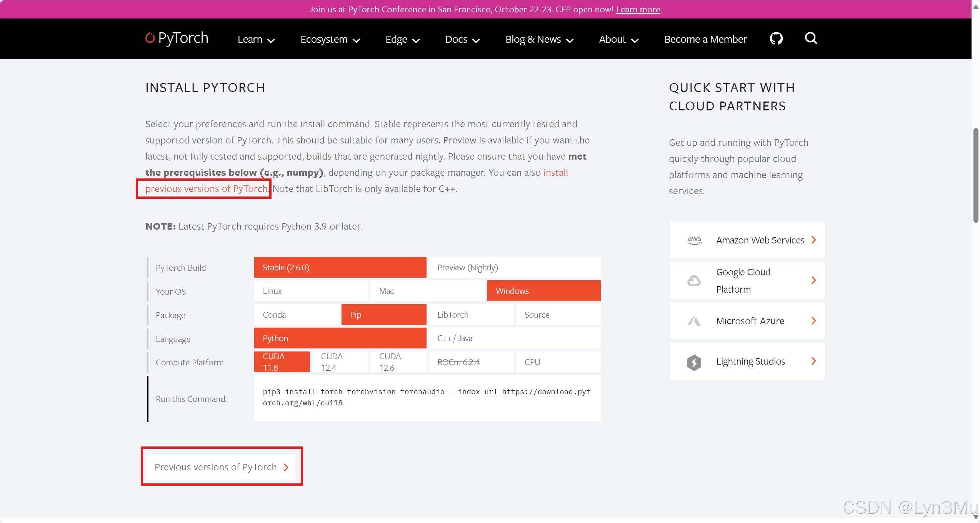Click the Learn more banner link
980x523 pixels.
coord(638,9)
